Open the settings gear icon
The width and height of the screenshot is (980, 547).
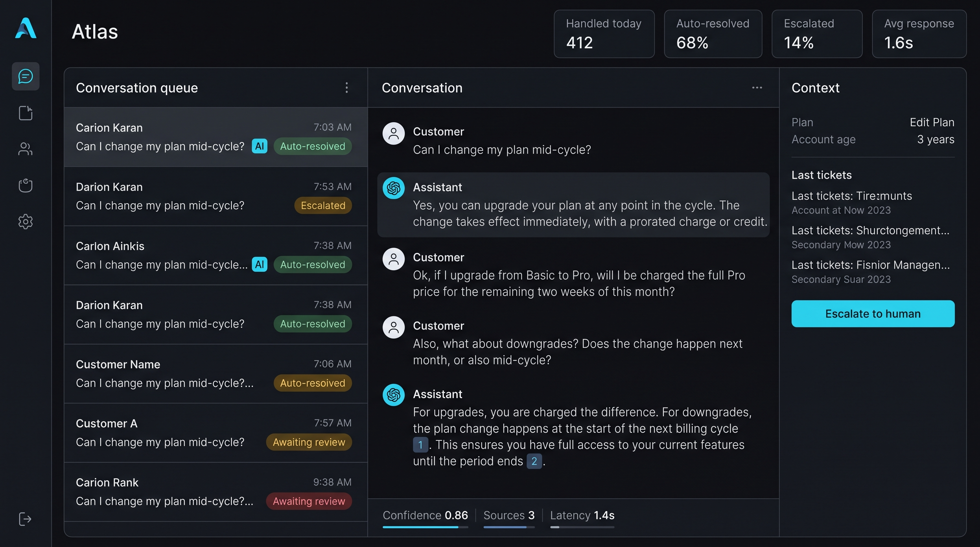pyautogui.click(x=26, y=222)
